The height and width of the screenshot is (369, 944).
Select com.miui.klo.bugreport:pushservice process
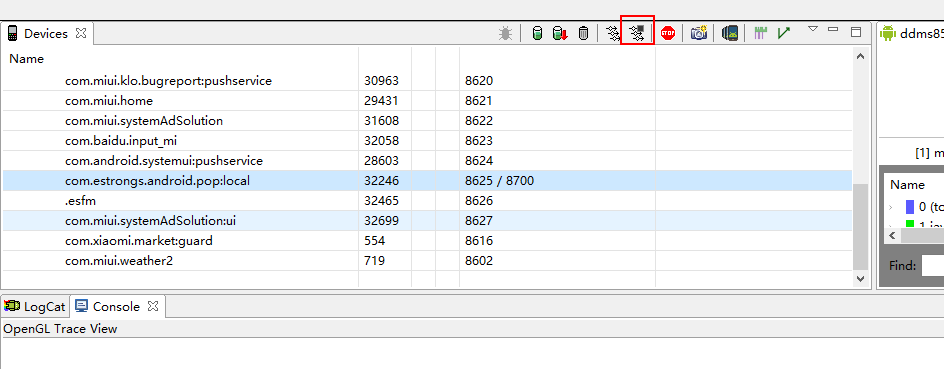coord(169,81)
